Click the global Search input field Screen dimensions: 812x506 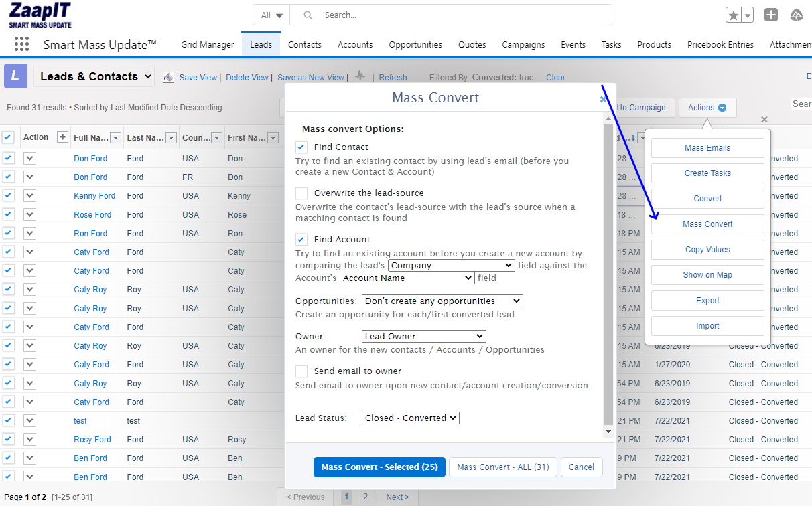click(x=462, y=15)
